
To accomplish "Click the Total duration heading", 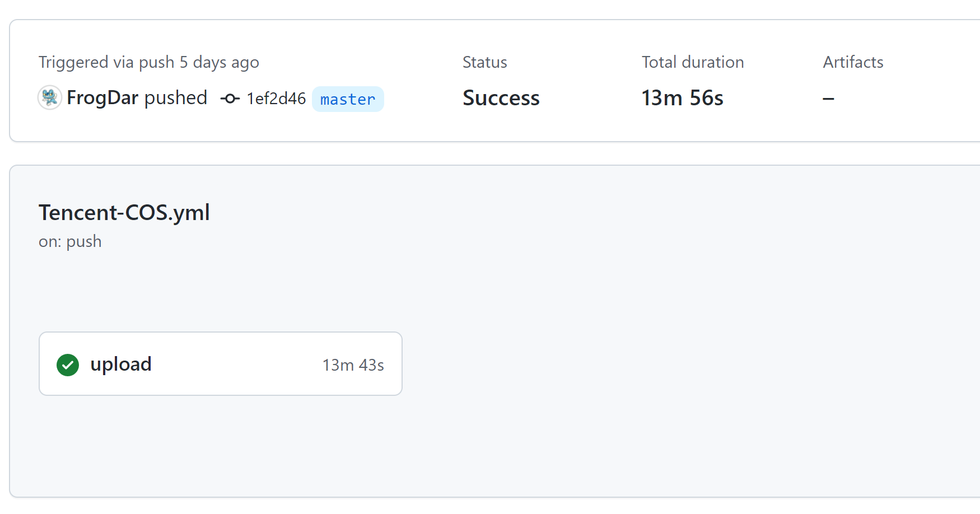I will [692, 62].
